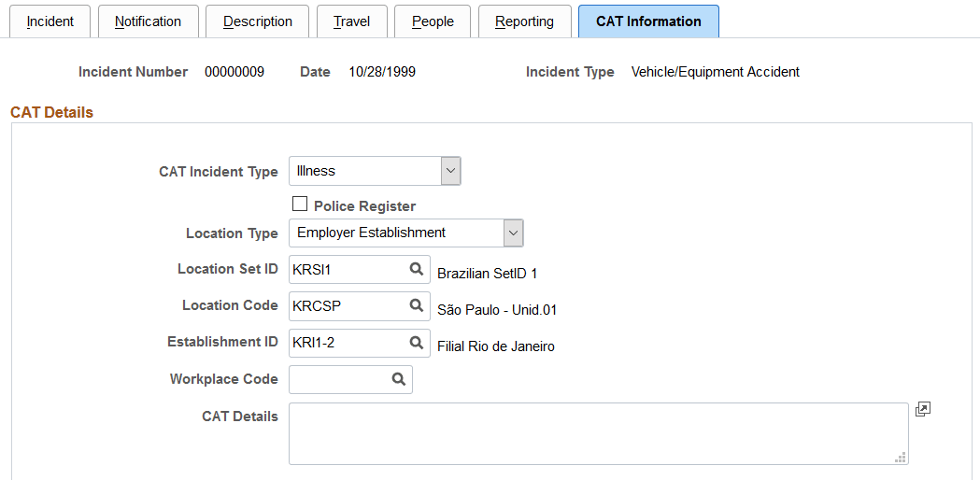980x480 pixels.
Task: Click the São Paulo - Unid.01 description
Action: [x=497, y=310]
